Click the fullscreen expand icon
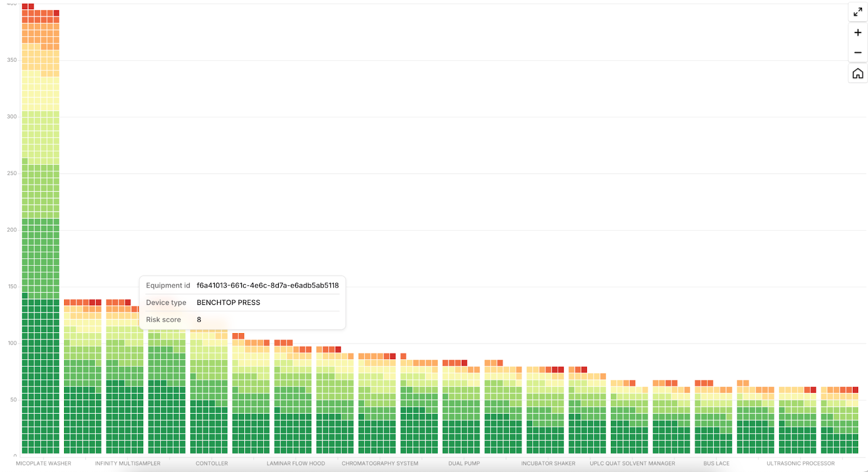The width and height of the screenshot is (868, 472). [x=858, y=12]
